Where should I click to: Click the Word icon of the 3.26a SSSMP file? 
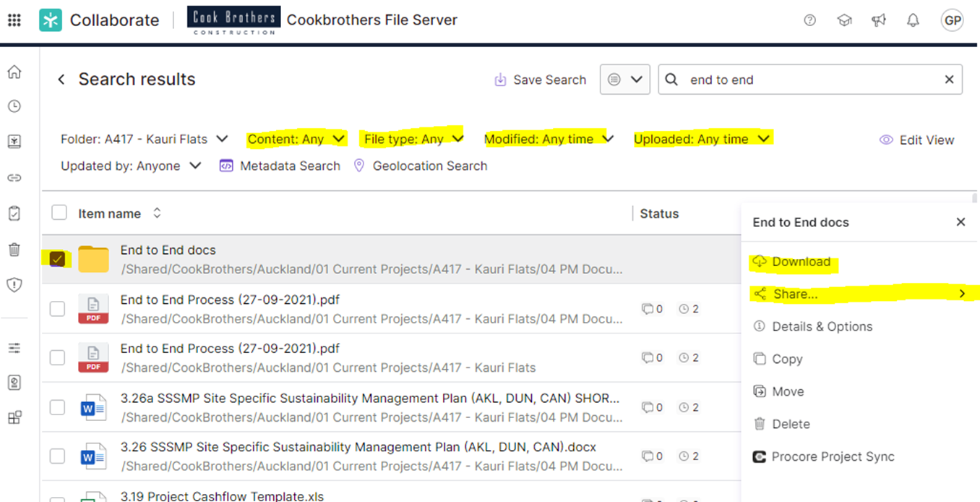tap(93, 407)
